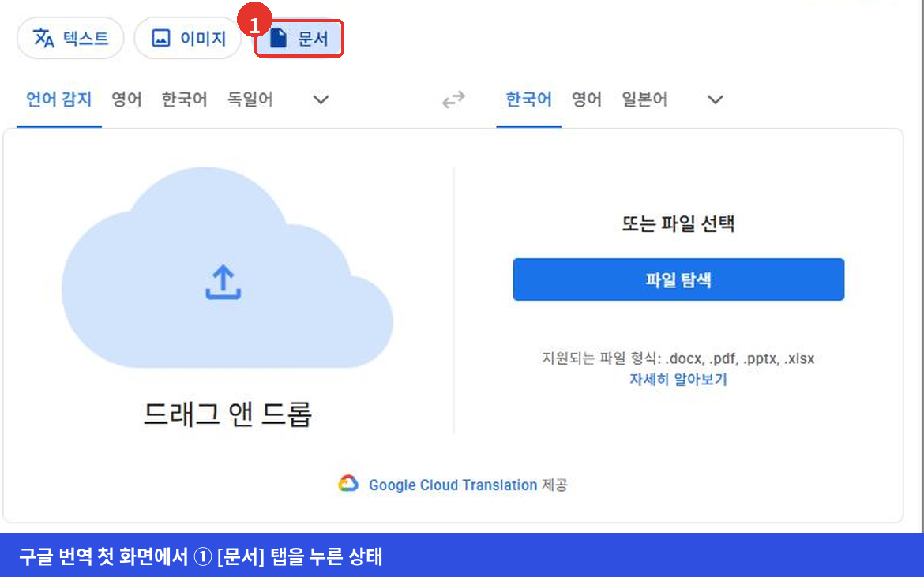Choose 언어 감지 as source language
The image size is (924, 577).
tap(59, 99)
